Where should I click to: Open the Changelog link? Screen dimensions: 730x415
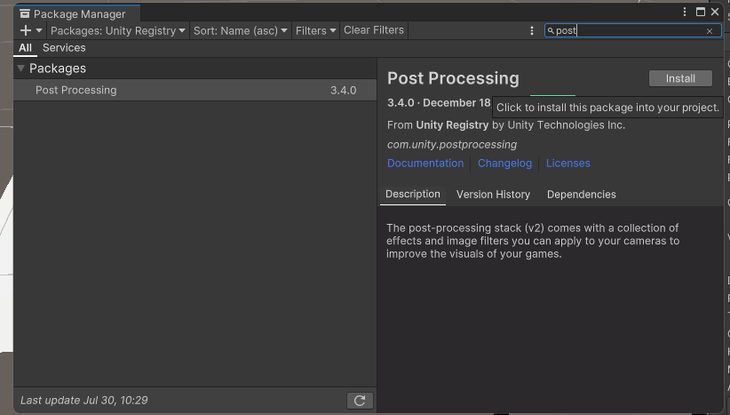(x=505, y=163)
